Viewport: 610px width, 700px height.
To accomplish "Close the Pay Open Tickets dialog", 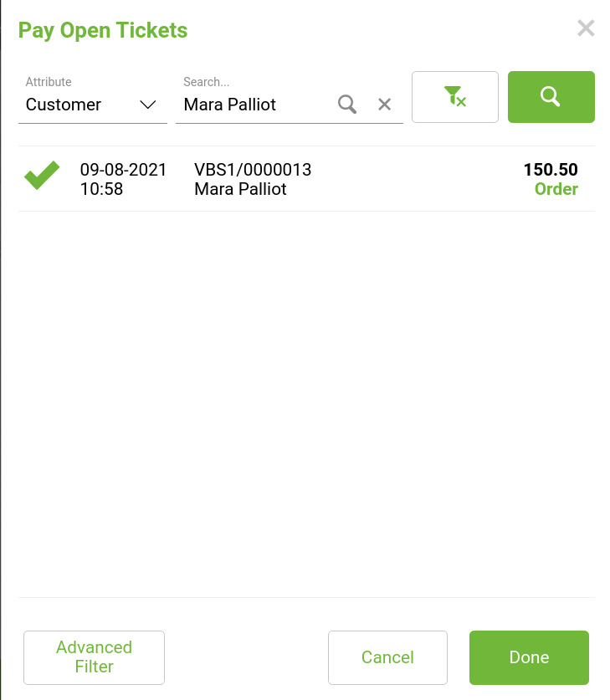I will click(586, 29).
